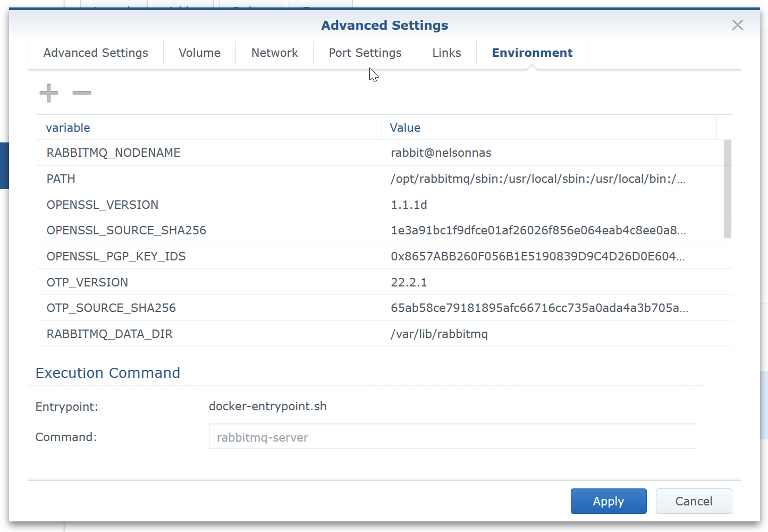This screenshot has width=768, height=532.
Task: Choose the RABBITMQ_DATA_DIR row
Action: click(109, 334)
